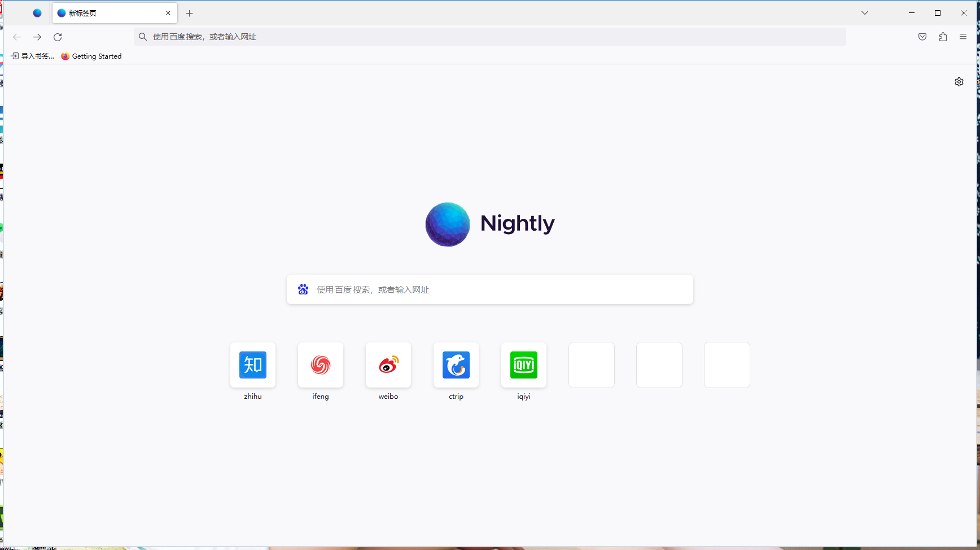This screenshot has height=550, width=980.
Task: Close the 新标签页 tab
Action: 168,13
